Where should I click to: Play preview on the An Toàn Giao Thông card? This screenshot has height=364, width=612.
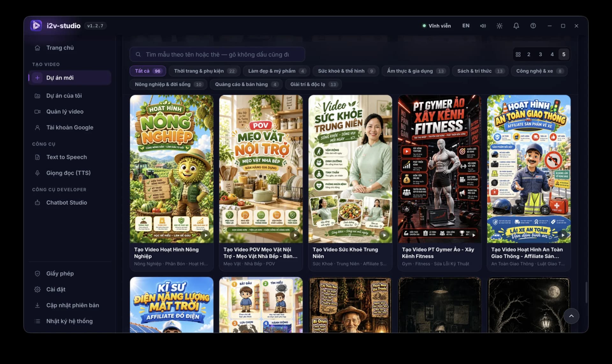563,235
